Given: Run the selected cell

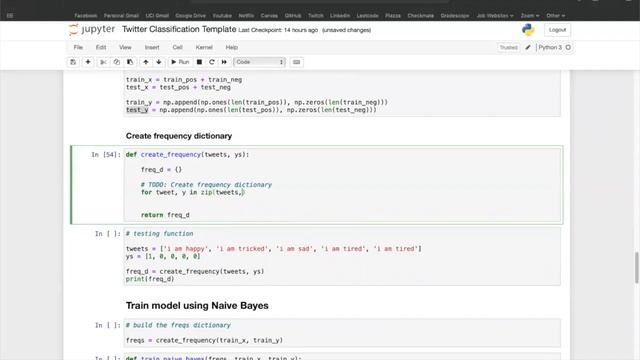Looking at the screenshot, I should pos(180,62).
